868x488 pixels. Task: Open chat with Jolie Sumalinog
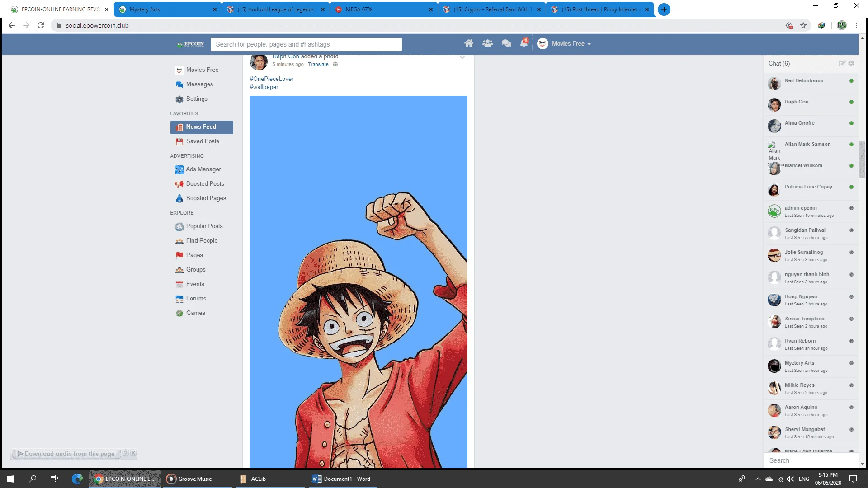(x=811, y=255)
